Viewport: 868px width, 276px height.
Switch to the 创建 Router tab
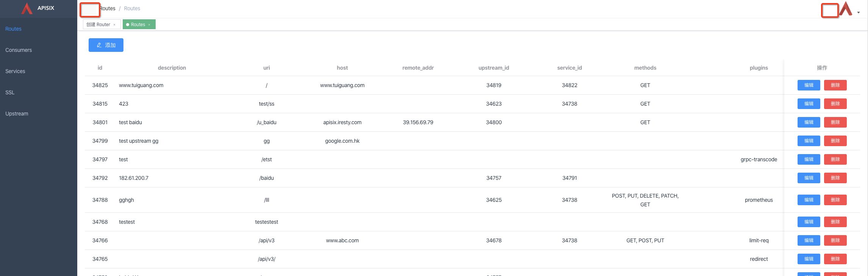click(x=101, y=24)
